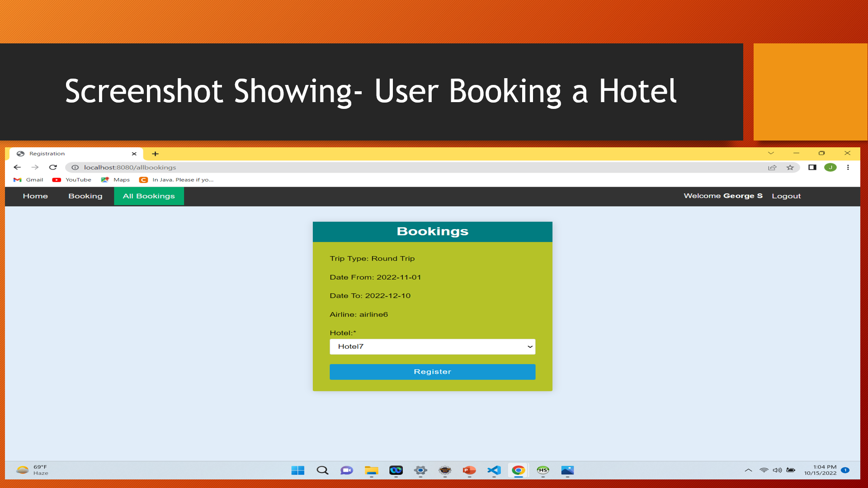Reload the allbookings page

tap(53, 167)
